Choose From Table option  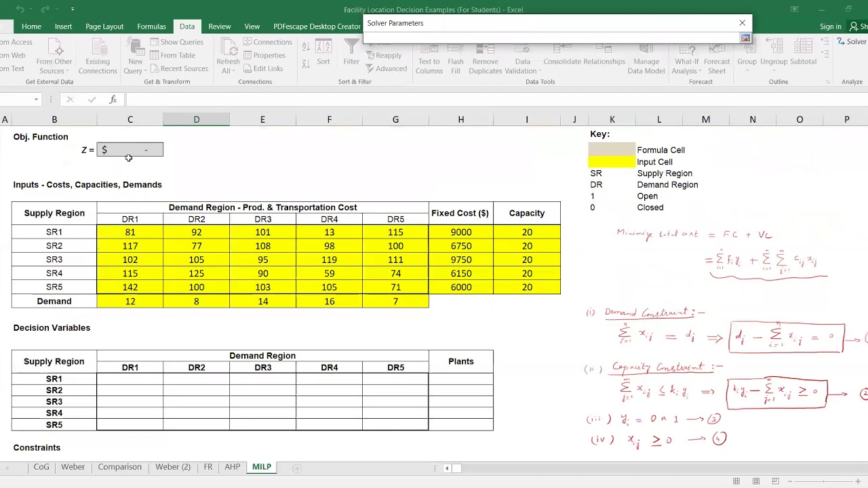tap(172, 56)
